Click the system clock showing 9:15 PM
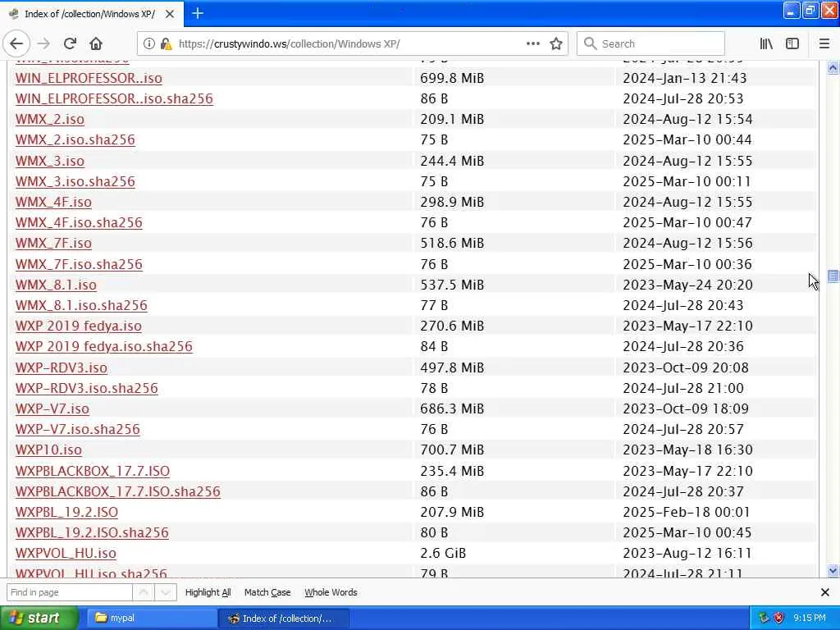840x630 pixels. (810, 618)
